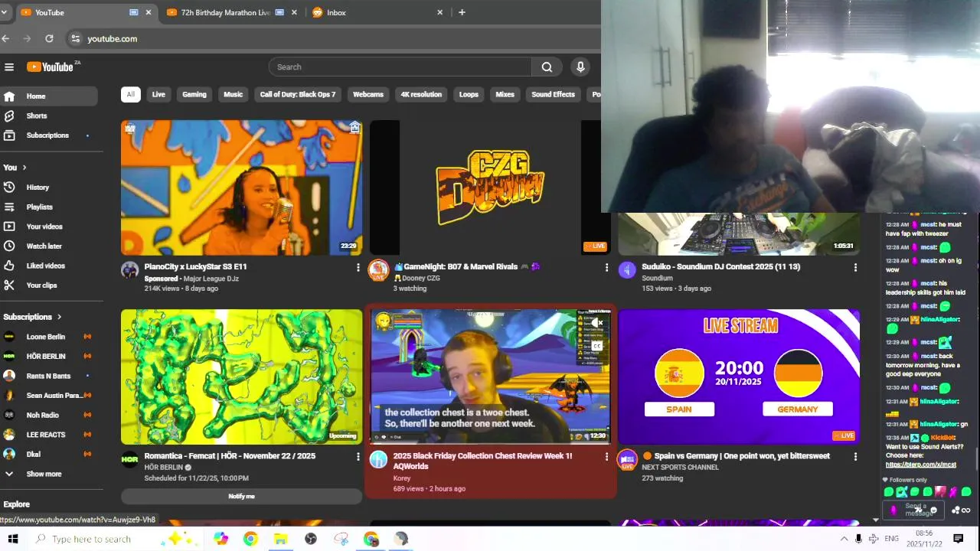The height and width of the screenshot is (551, 980).
Task: Open the browser tab search dropdown
Action: coord(4,12)
